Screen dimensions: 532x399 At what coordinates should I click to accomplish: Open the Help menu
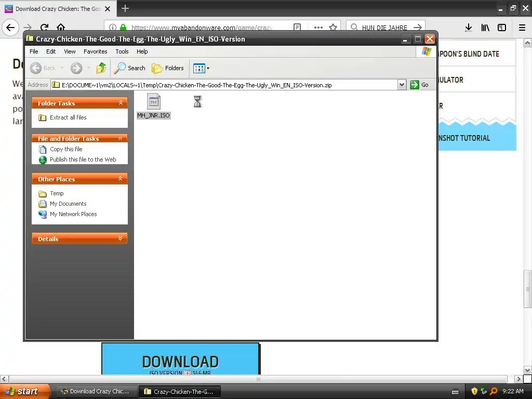[142, 51]
